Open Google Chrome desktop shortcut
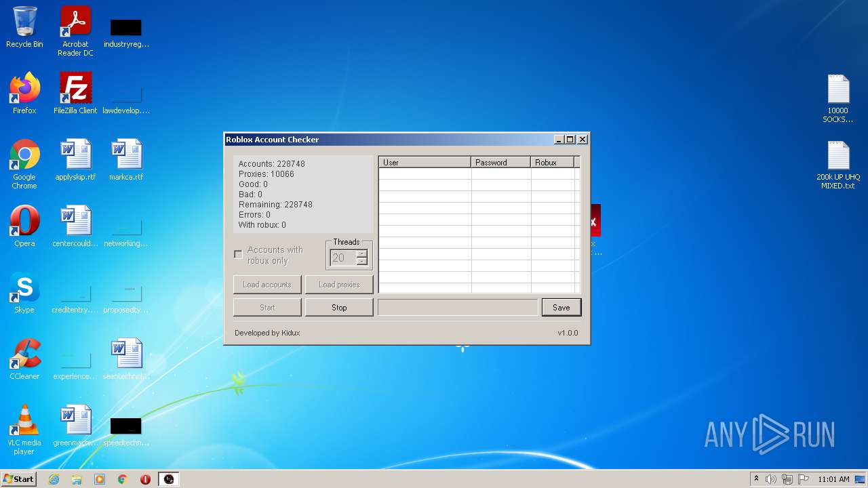This screenshot has height=488, width=868. coord(24,164)
